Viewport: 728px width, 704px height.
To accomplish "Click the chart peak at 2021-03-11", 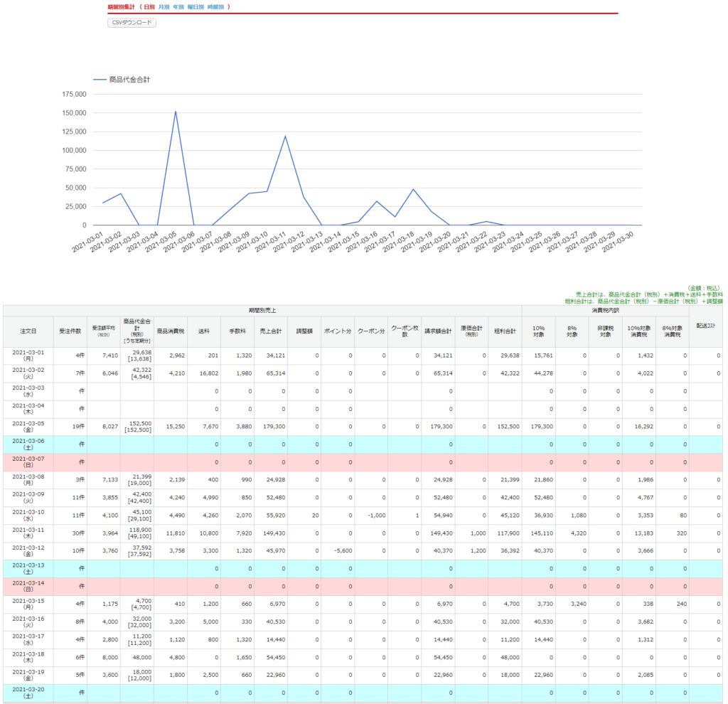I will click(x=285, y=136).
